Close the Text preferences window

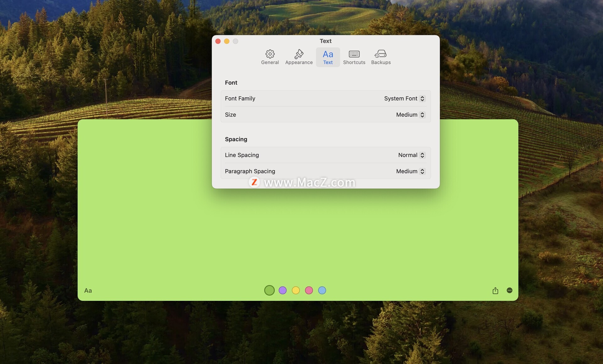218,41
